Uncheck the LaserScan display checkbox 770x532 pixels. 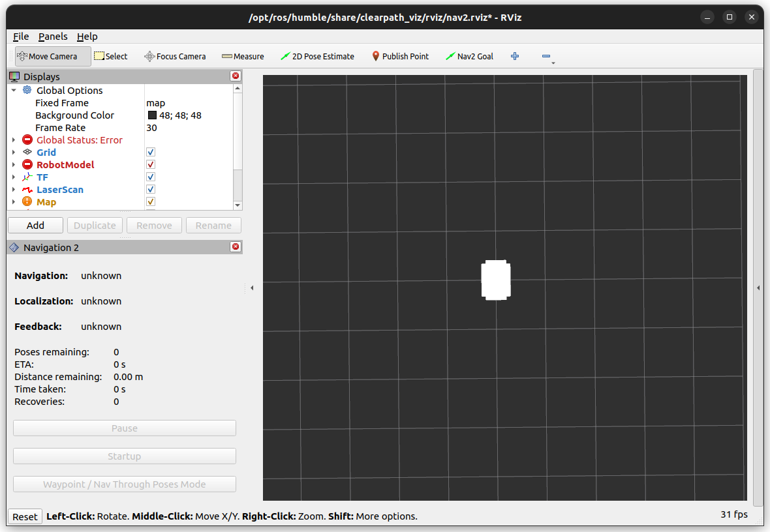151,190
